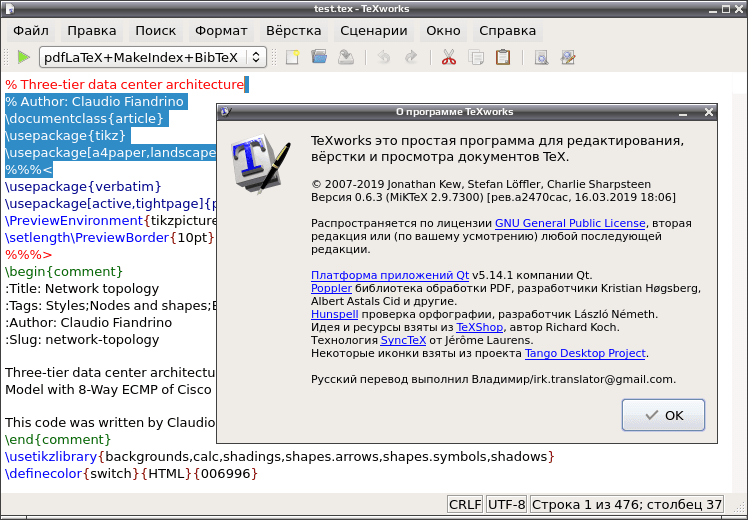Screen dimensions: 748x520
Task: Click the ':Author: Claudio Fiandrino' line
Action: coord(89,322)
